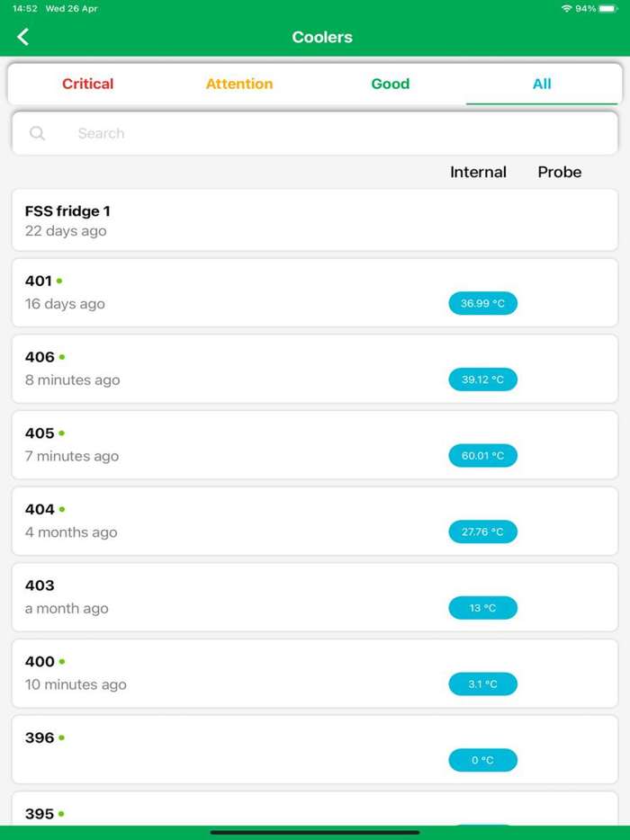Tap the 60.01 °C temperature badge
Viewport: 630px width, 840px height.
pos(483,456)
